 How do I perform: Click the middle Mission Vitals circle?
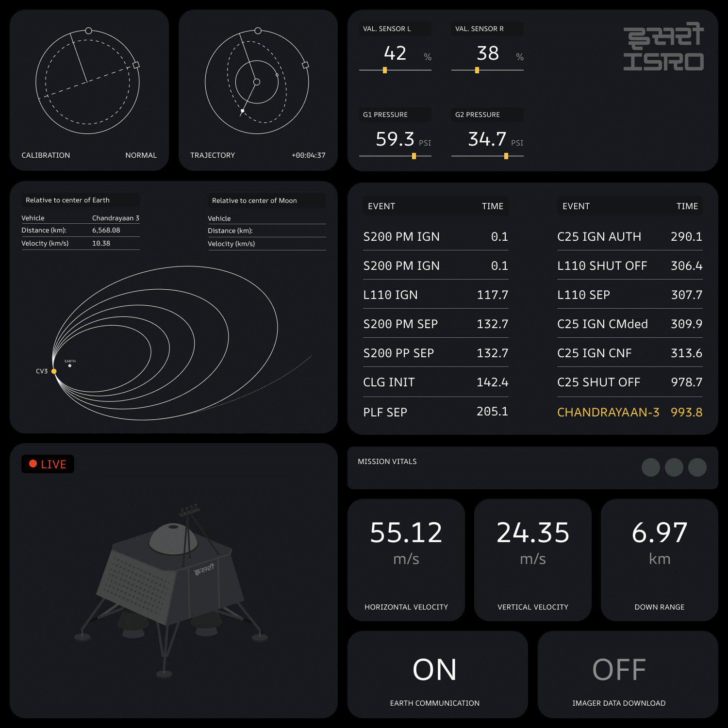(674, 467)
